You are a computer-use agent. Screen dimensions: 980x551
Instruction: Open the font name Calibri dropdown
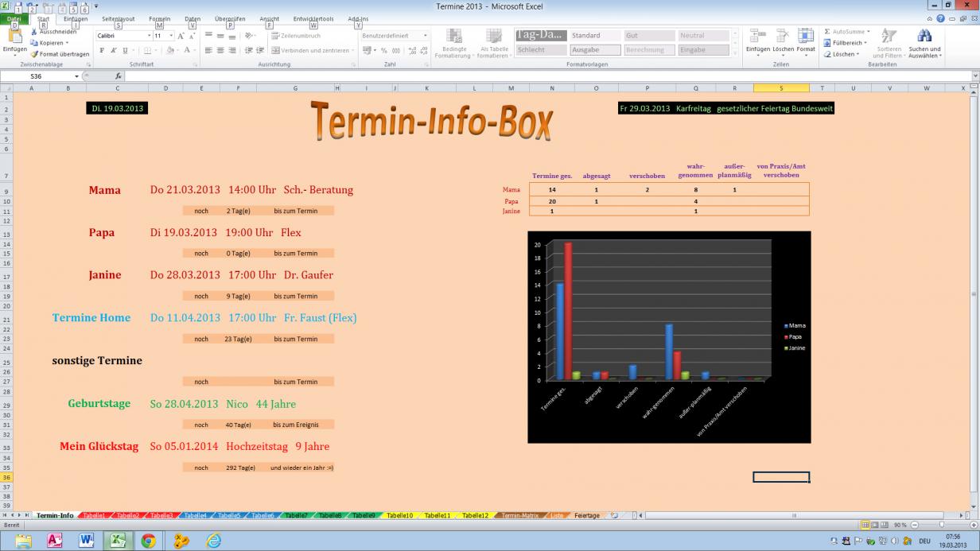[x=149, y=36]
